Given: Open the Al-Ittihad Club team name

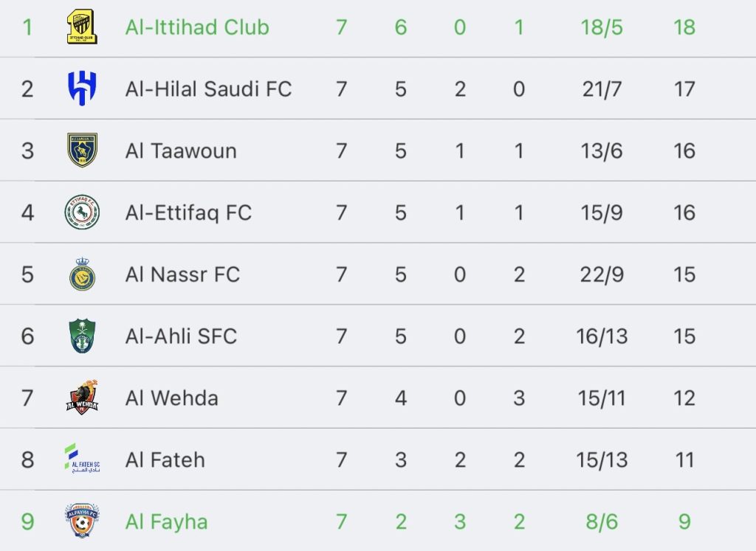Looking at the screenshot, I should pos(197,27).
